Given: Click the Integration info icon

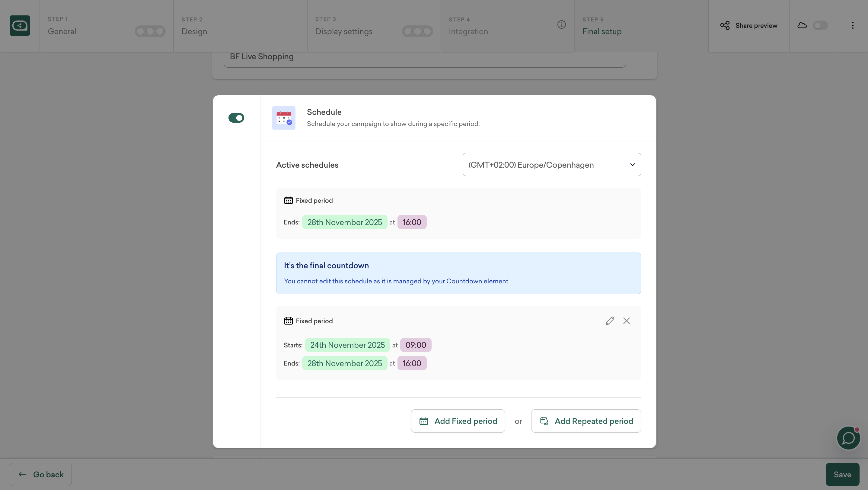Looking at the screenshot, I should 561,24.
